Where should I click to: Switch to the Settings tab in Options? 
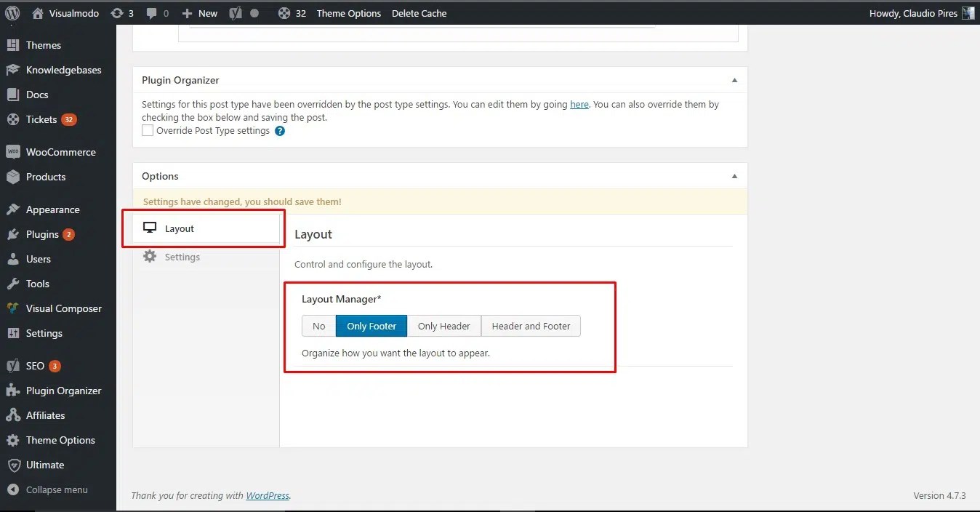[182, 257]
